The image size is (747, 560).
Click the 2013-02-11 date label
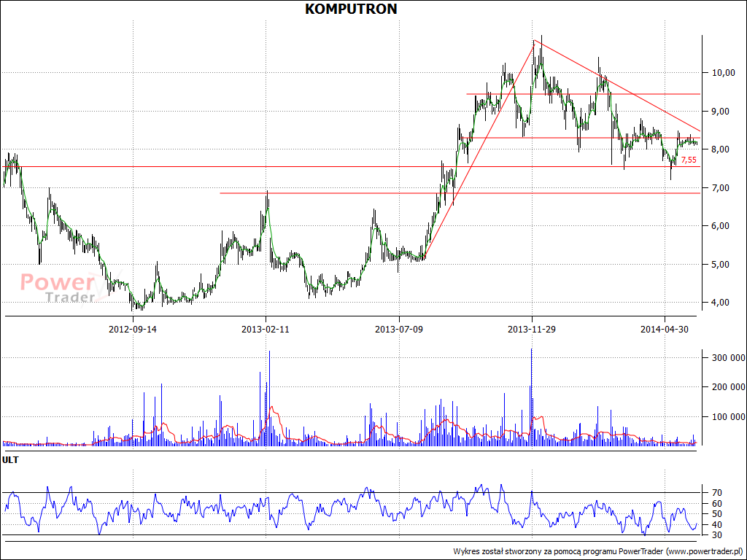pyautogui.click(x=266, y=329)
